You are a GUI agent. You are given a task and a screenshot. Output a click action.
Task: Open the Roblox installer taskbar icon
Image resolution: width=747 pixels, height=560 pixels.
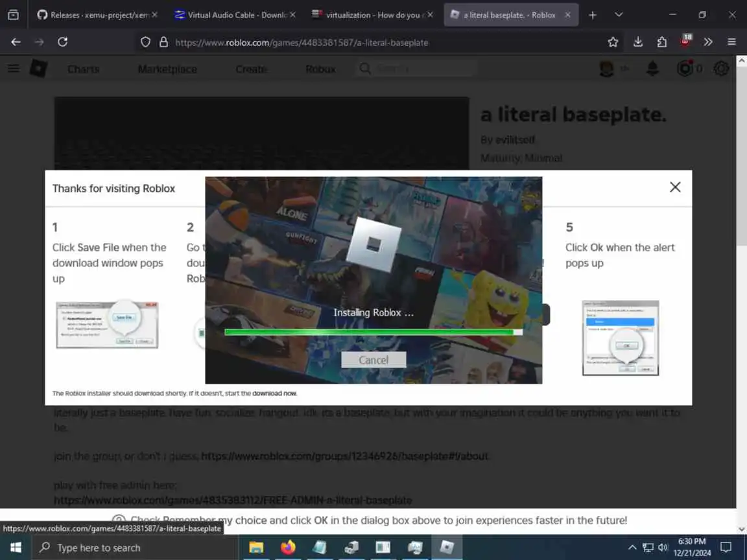pos(447,548)
